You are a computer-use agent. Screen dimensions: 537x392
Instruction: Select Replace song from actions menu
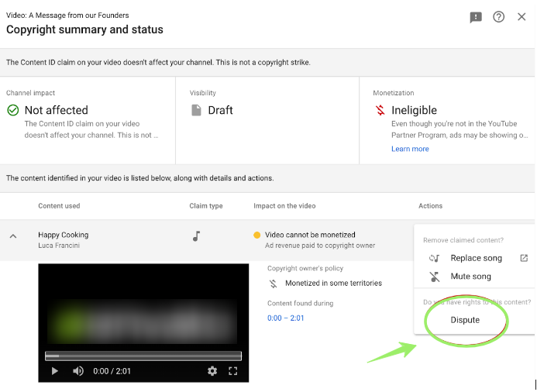click(476, 258)
